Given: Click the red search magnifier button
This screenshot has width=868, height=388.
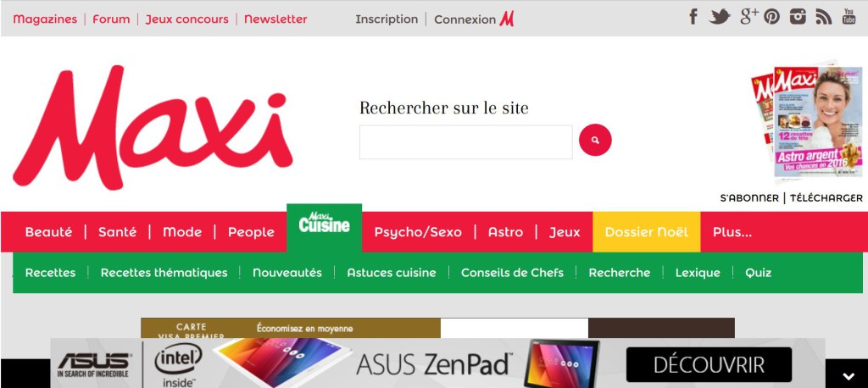Looking at the screenshot, I should pos(595,140).
